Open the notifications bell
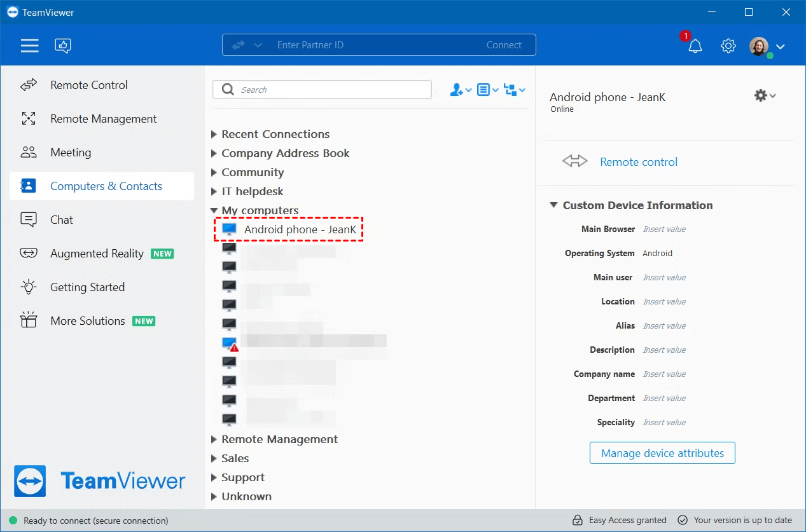 [695, 46]
